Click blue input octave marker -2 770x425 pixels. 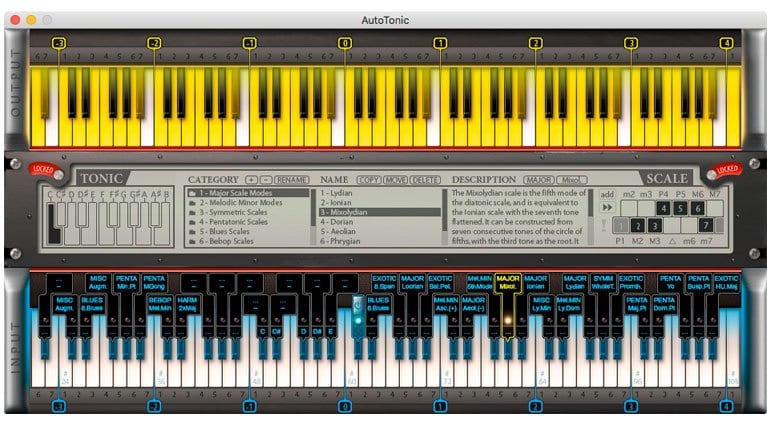point(154,406)
